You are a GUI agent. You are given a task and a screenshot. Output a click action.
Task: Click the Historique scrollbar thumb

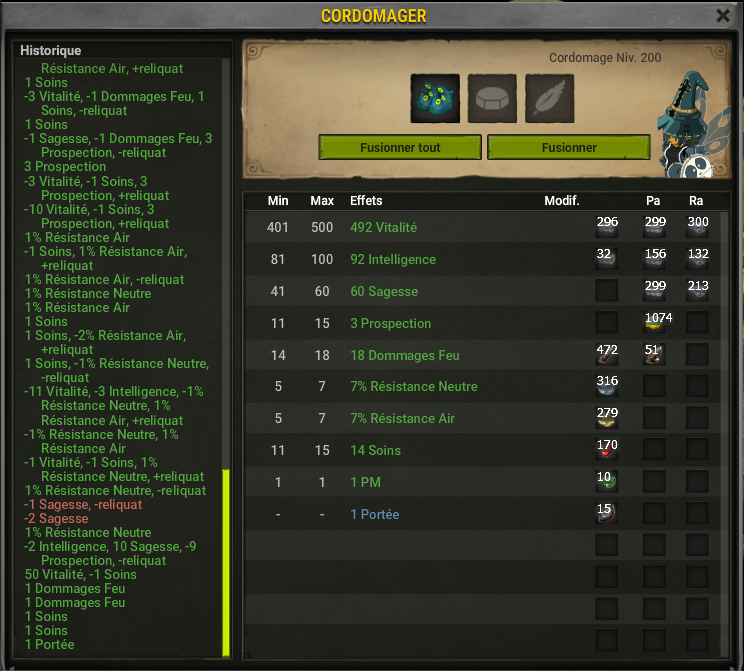tap(226, 563)
